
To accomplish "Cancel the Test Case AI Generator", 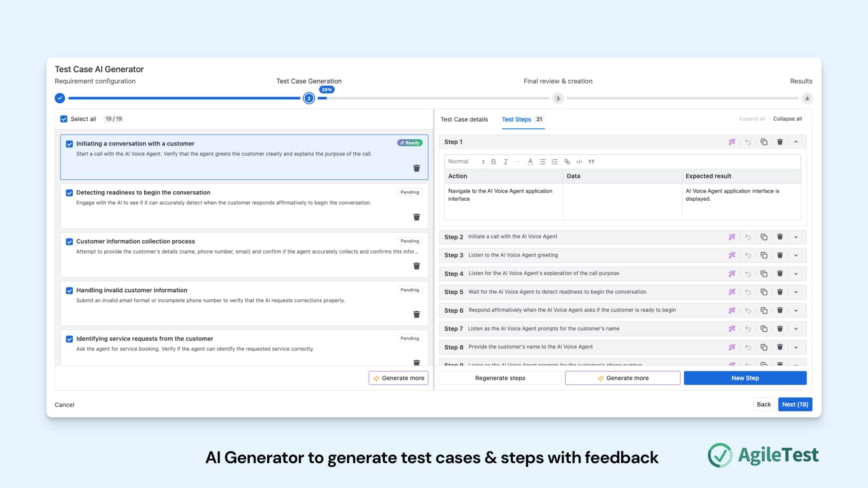I will 64,405.
